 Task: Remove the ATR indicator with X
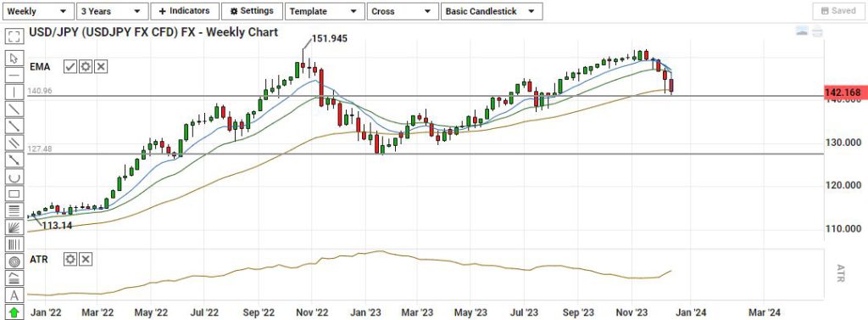86,259
